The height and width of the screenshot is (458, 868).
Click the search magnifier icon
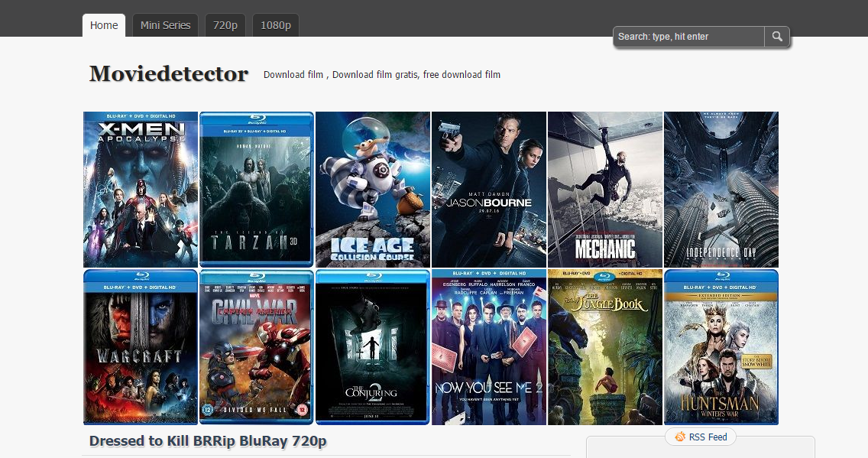(x=777, y=37)
